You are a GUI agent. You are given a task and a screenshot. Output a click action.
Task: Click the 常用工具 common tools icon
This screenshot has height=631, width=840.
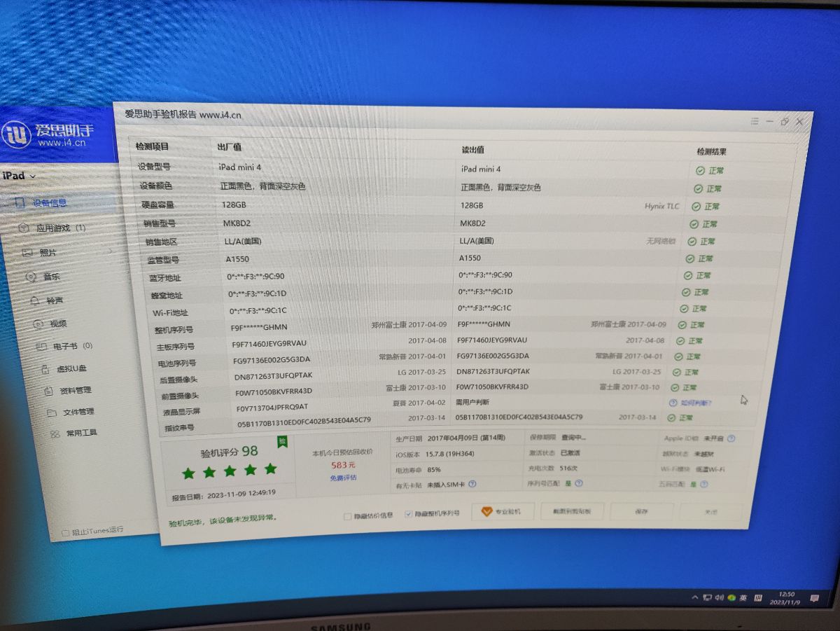[55, 434]
